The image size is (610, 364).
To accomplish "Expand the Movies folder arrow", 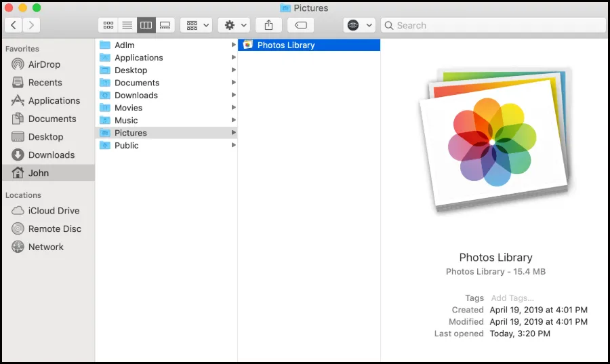I will 233,107.
